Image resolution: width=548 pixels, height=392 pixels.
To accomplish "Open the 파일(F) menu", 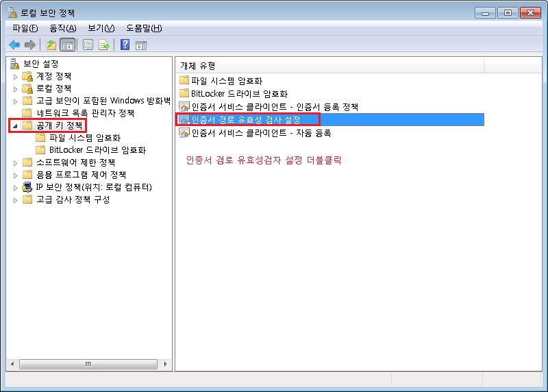I will tap(25, 28).
